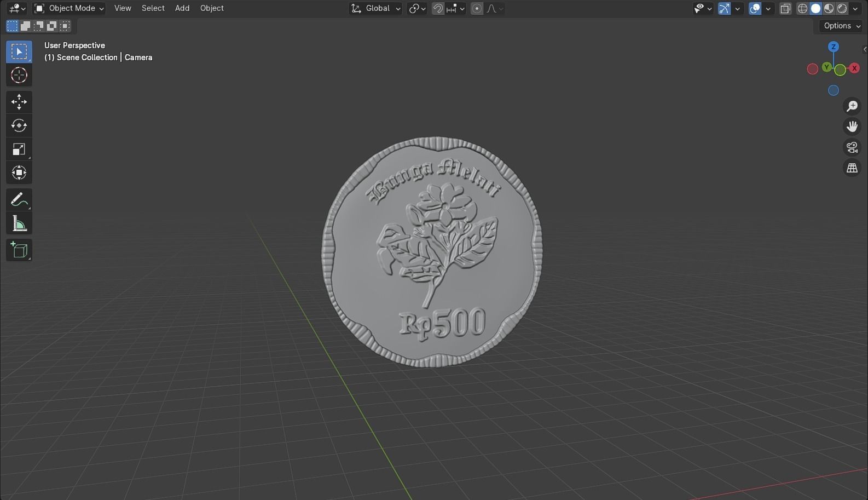
Task: Select the Select Box tool
Action: pyautogui.click(x=19, y=51)
